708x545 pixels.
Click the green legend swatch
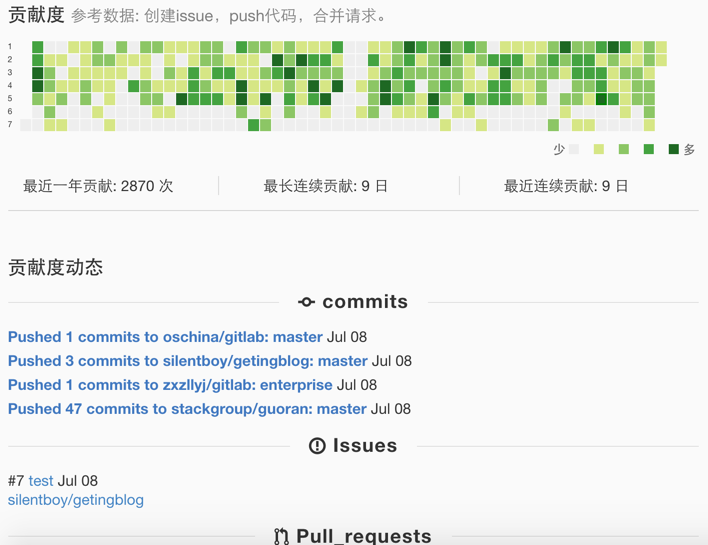point(649,149)
